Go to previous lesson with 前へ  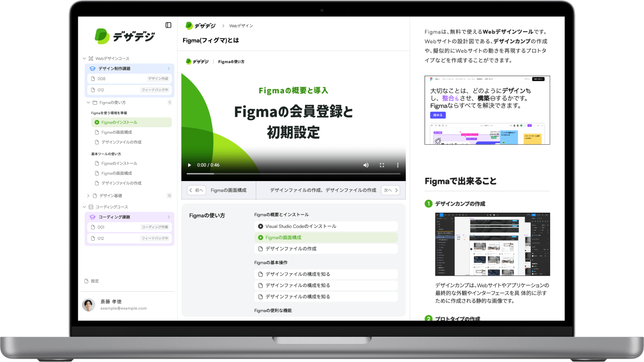(196, 190)
